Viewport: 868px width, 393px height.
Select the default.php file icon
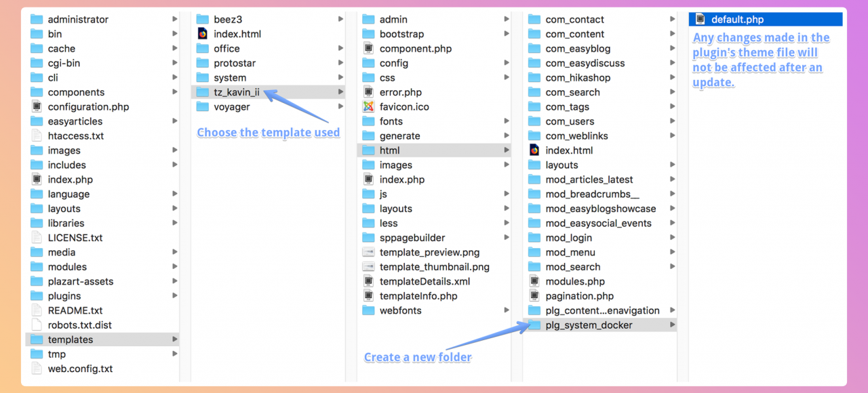[701, 20]
